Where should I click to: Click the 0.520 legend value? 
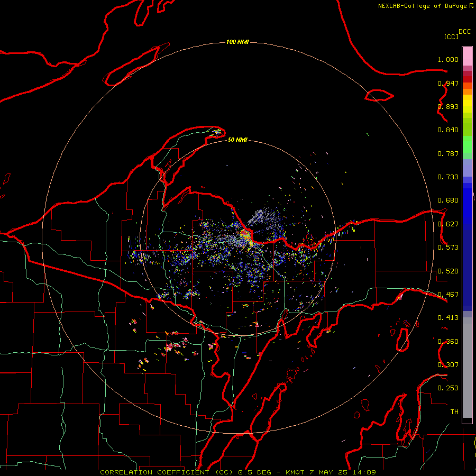click(448, 271)
